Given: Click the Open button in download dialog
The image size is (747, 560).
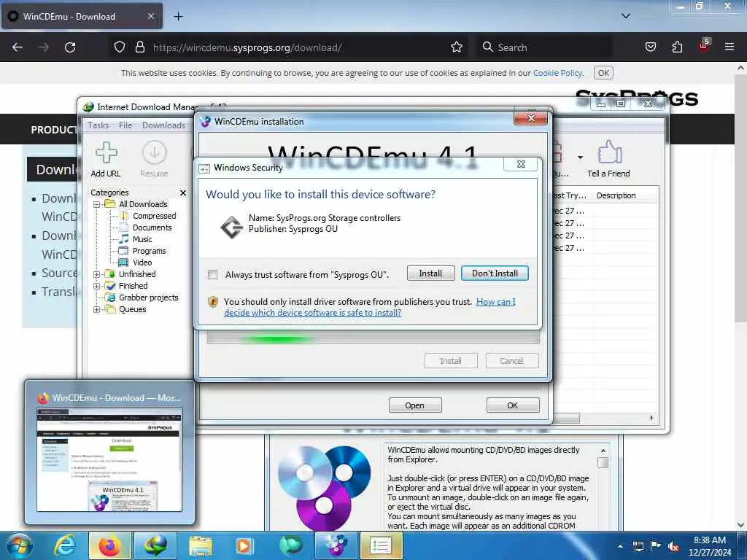Looking at the screenshot, I should point(415,405).
